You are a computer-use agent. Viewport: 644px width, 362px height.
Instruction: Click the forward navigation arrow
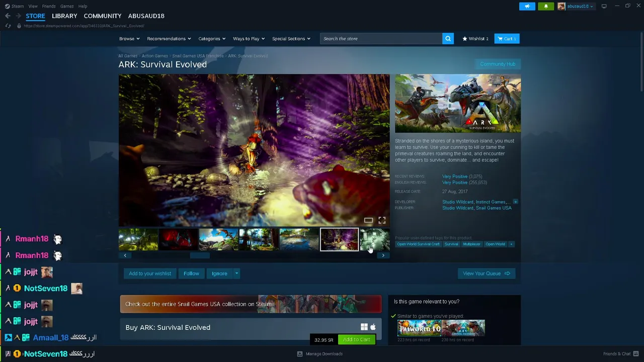(18, 16)
